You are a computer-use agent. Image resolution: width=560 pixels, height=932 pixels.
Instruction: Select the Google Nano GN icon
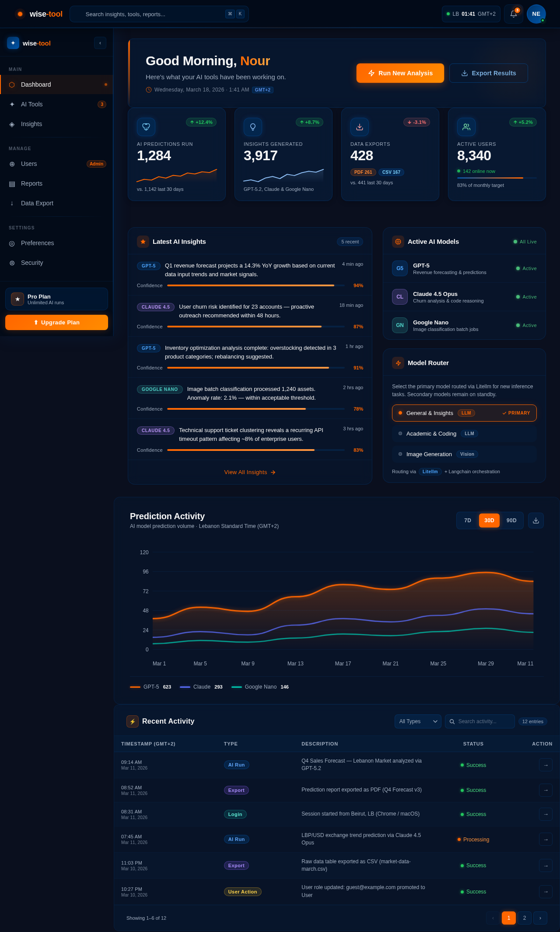click(x=400, y=325)
